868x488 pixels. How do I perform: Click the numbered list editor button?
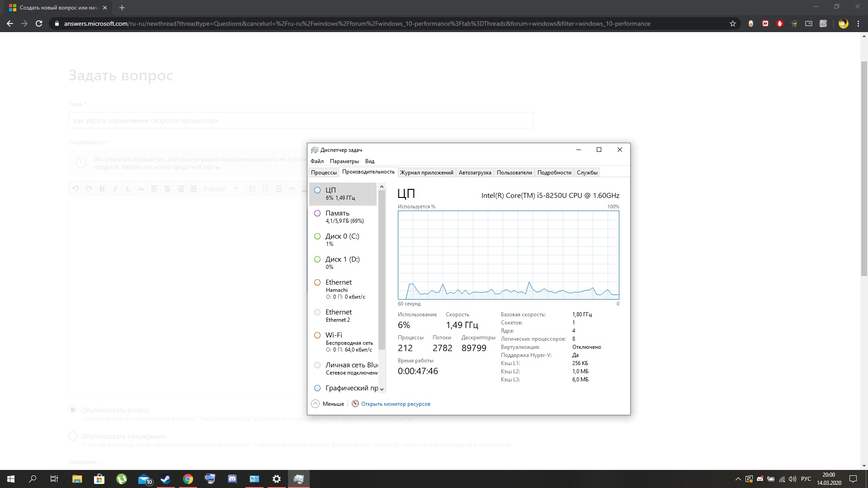click(265, 189)
